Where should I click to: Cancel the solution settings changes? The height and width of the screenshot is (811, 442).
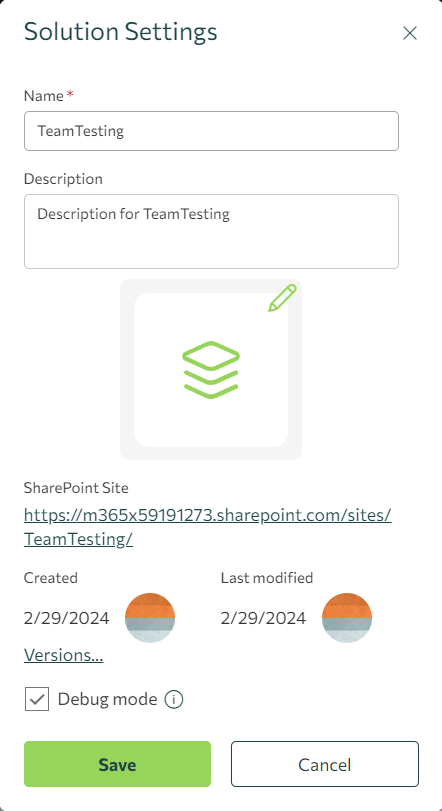pos(325,764)
